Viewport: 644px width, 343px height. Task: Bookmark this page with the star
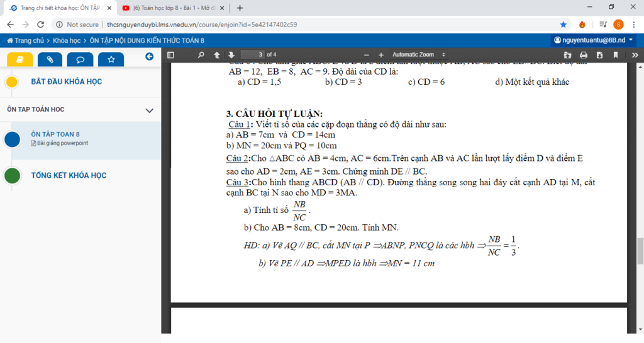(x=563, y=24)
